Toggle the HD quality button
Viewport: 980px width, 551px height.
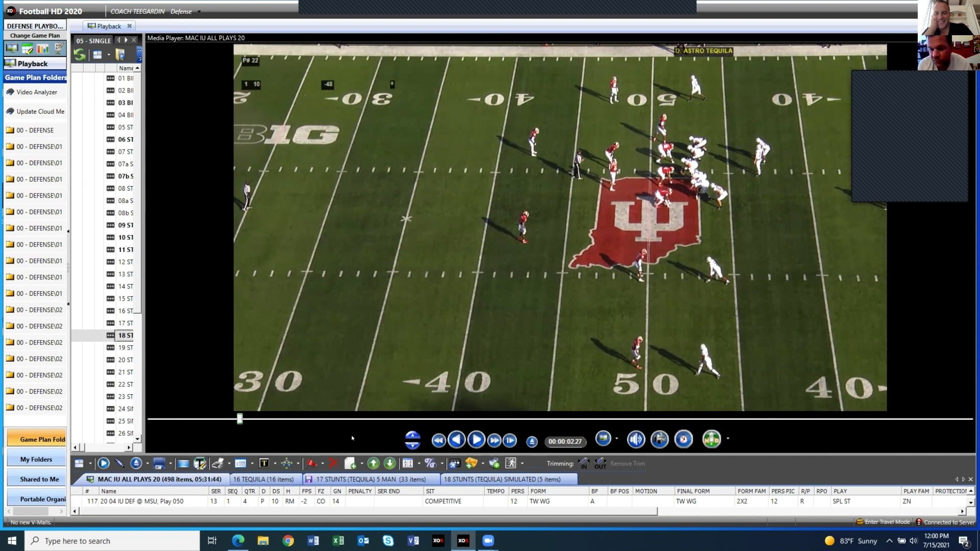(711, 439)
